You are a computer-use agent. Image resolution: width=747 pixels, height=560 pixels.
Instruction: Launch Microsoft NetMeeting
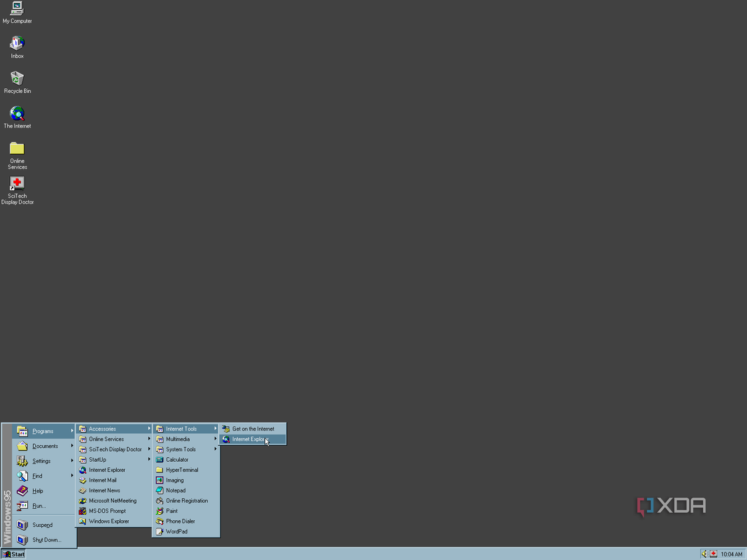[114, 501]
